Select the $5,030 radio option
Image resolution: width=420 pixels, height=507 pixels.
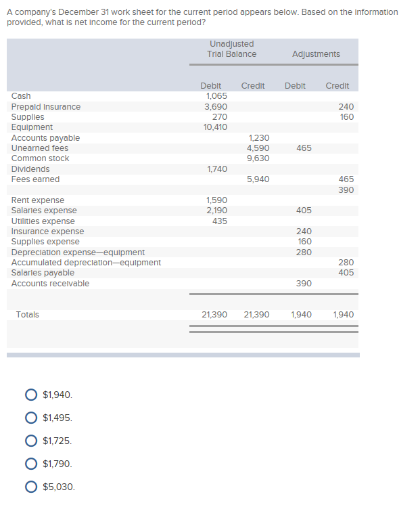pyautogui.click(x=31, y=487)
